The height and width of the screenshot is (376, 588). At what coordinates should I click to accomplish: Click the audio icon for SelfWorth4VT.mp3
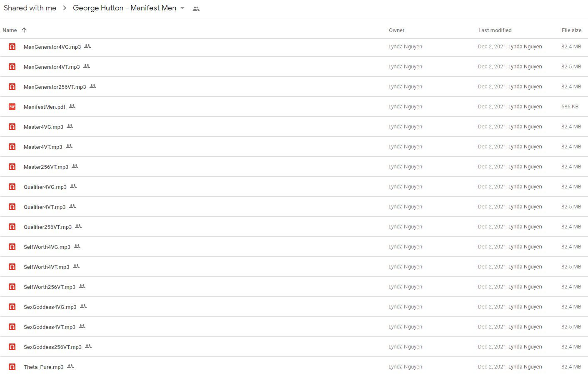click(12, 267)
